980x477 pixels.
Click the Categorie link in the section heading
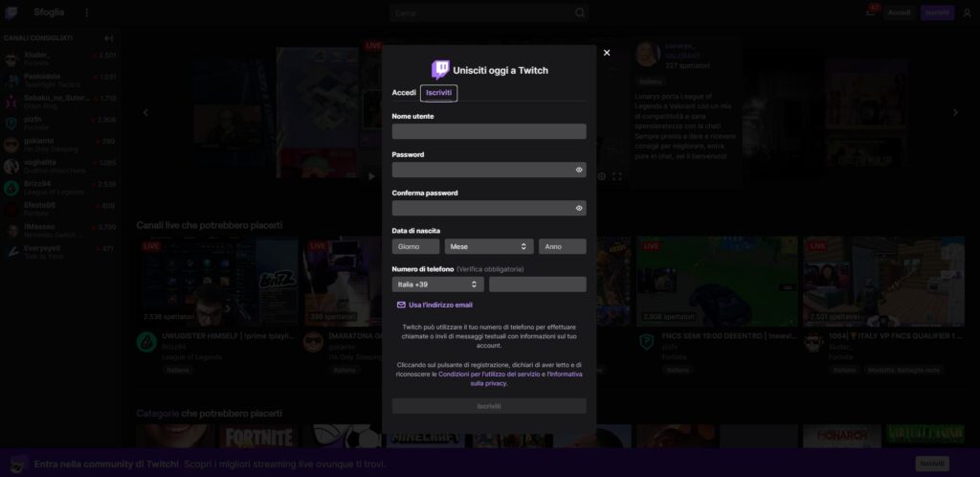[158, 413]
